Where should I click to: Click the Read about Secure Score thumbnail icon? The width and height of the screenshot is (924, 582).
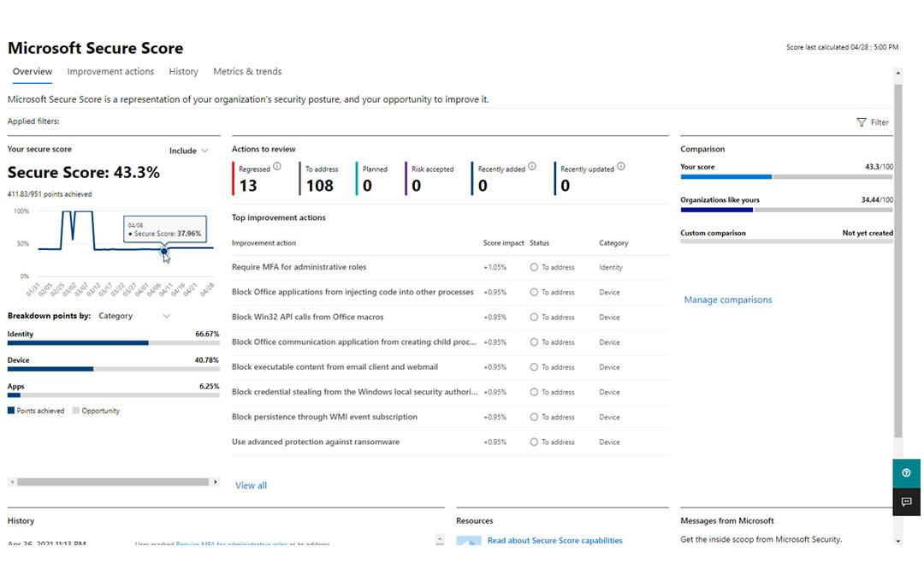click(469, 541)
